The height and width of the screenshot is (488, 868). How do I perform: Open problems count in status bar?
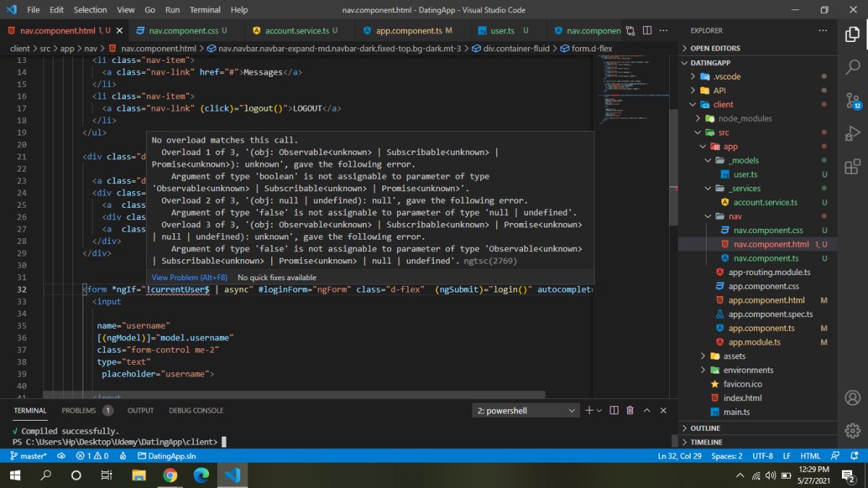click(92, 456)
